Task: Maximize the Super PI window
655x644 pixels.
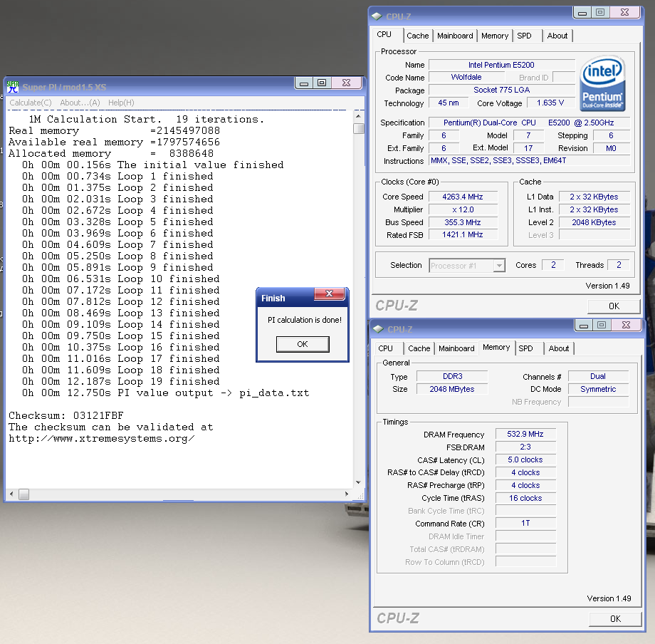Action: (322, 83)
